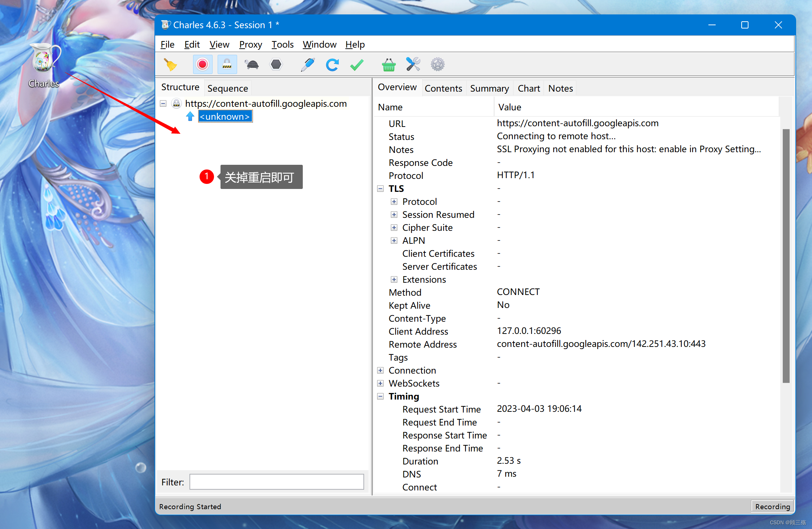This screenshot has width=812, height=529.
Task: Toggle SSL Proxying padlock icon
Action: tap(227, 65)
